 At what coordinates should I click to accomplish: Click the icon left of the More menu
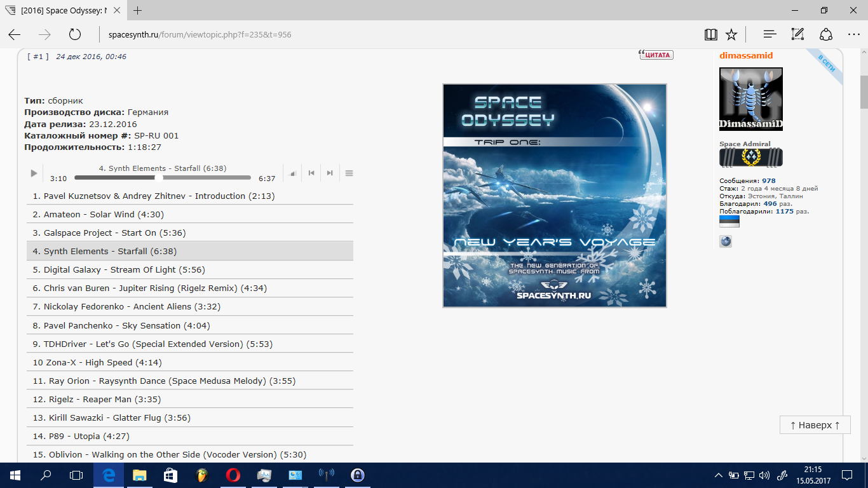coord(825,34)
